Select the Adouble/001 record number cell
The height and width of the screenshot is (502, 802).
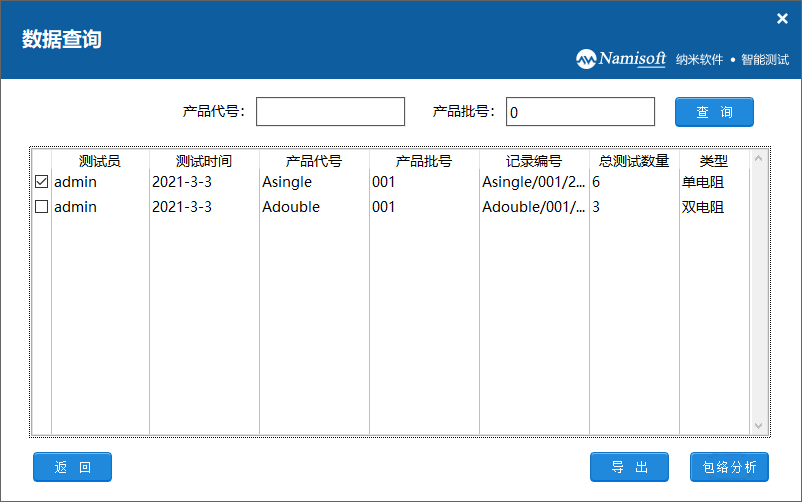(x=534, y=207)
